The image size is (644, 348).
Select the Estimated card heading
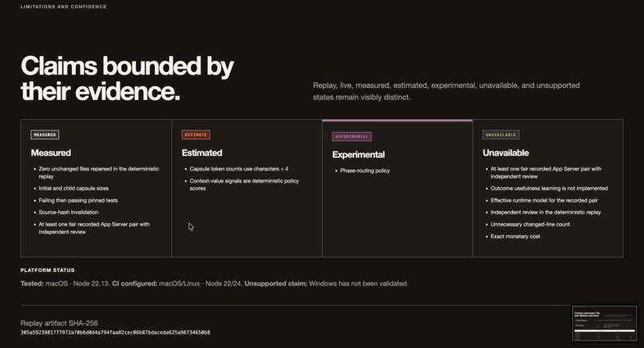(x=201, y=153)
